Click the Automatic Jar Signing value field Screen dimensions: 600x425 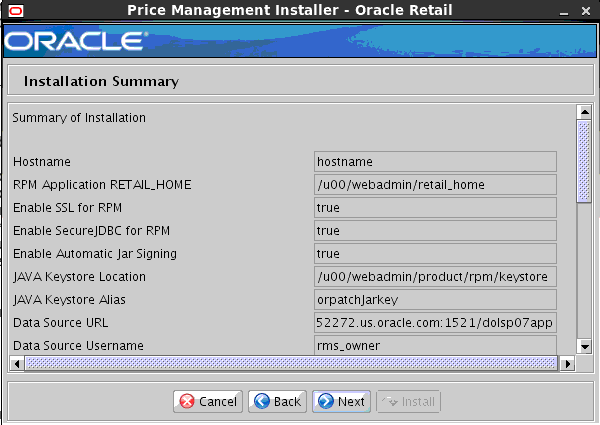pos(435,254)
